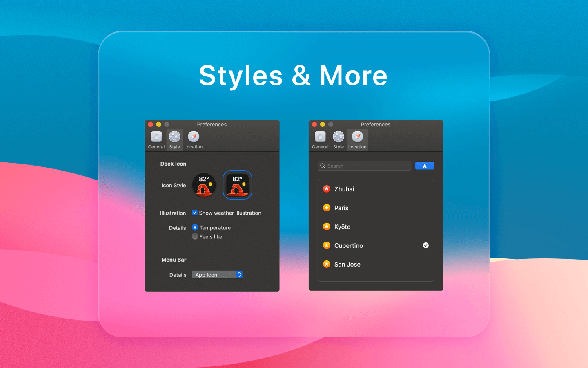Switch to General tab in right Preferences window
The height and width of the screenshot is (368, 588).
pos(320,140)
